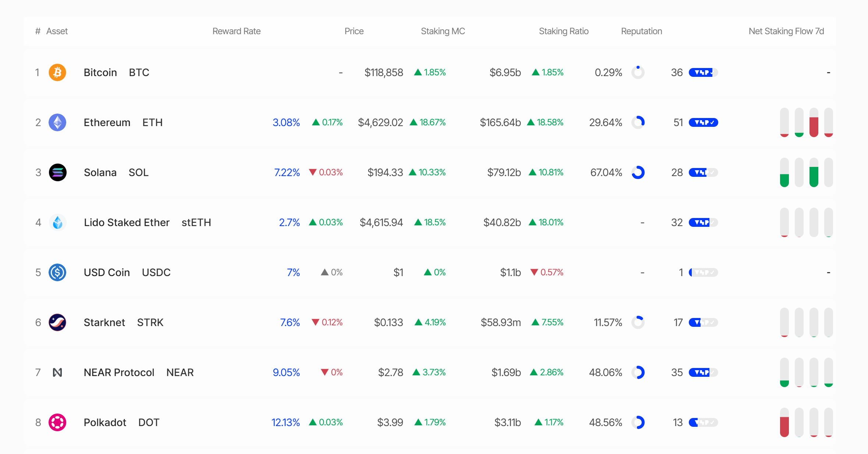The width and height of the screenshot is (868, 454).
Task: Click Starknet's verified provider badge
Action: [x=703, y=322]
